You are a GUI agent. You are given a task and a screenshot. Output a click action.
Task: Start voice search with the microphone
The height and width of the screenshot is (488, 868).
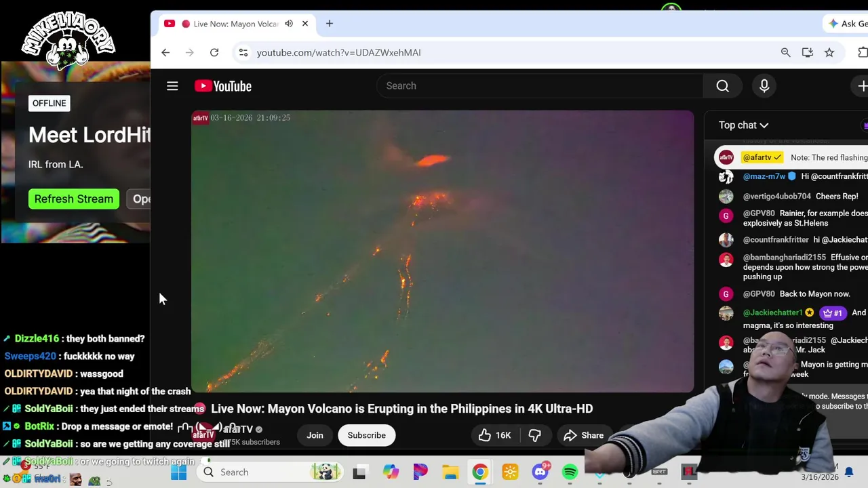pos(764,86)
